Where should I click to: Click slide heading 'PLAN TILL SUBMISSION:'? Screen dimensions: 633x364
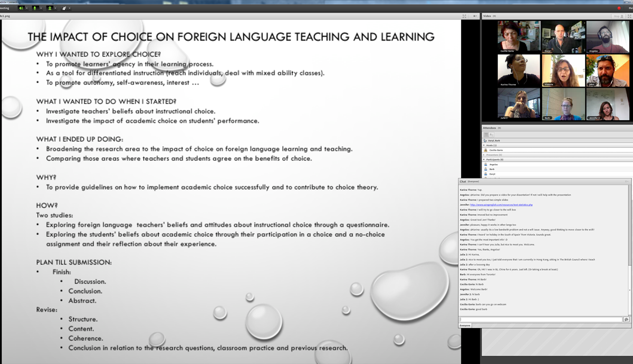click(74, 262)
